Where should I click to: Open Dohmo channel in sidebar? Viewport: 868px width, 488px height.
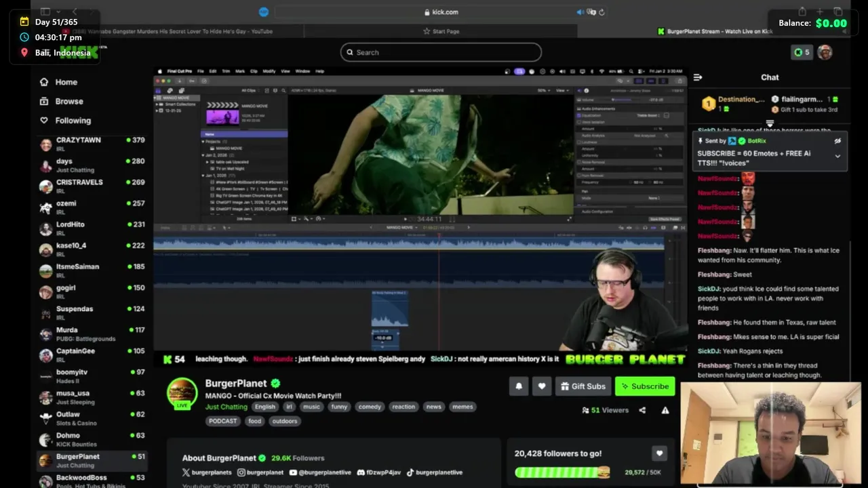click(92, 439)
